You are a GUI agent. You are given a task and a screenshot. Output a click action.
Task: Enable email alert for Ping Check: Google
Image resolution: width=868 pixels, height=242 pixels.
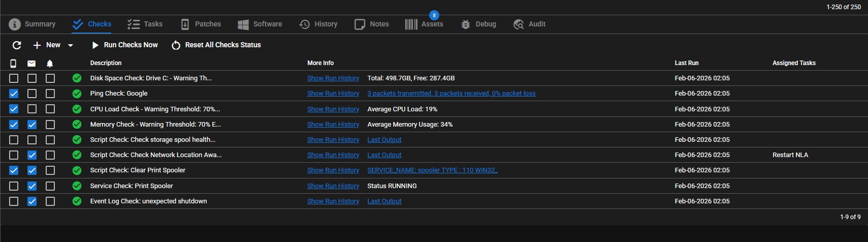click(x=32, y=94)
